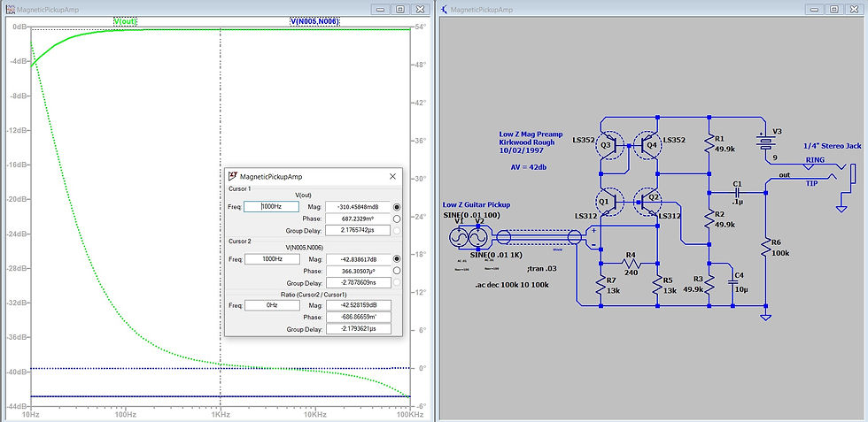Click the 54° phase axis label
The width and height of the screenshot is (868, 422).
[420, 27]
